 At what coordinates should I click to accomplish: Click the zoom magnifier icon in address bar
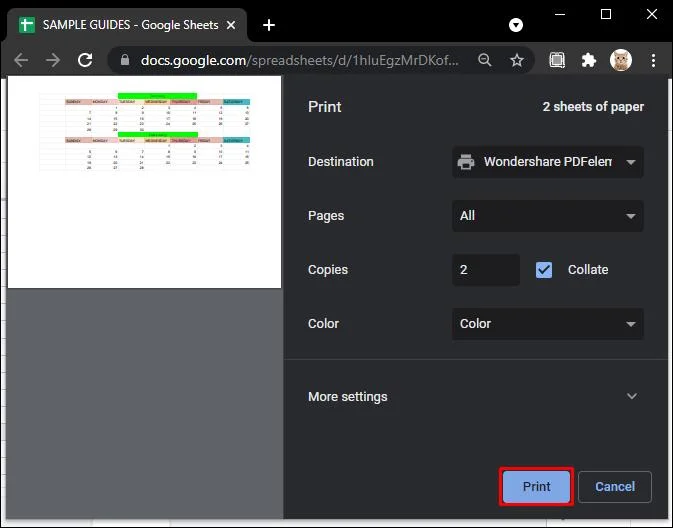pyautogui.click(x=485, y=60)
